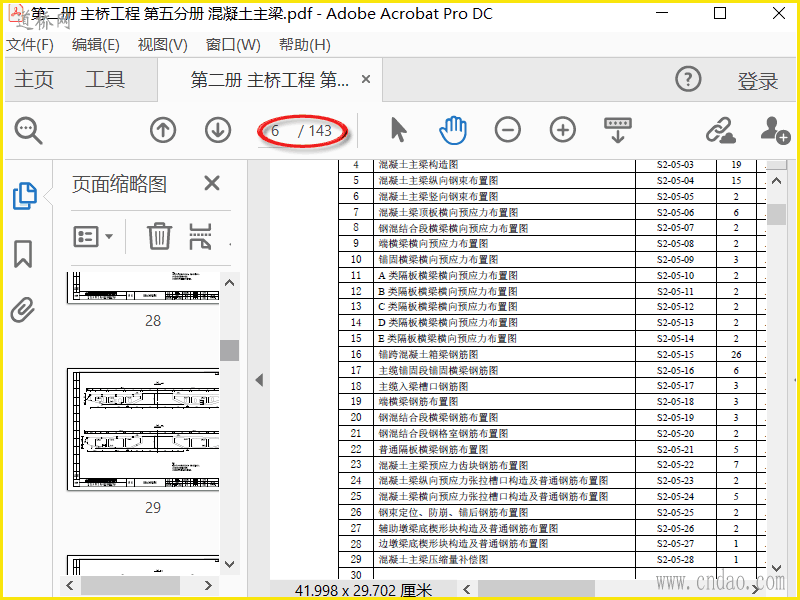Select page thumbnail 28
Screen dimensions: 800x600
pyautogui.click(x=143, y=288)
